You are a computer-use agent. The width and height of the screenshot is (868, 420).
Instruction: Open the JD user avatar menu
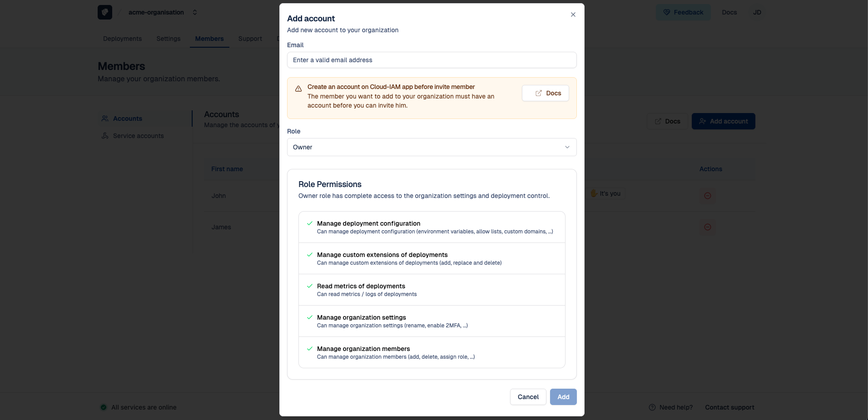pyautogui.click(x=757, y=12)
